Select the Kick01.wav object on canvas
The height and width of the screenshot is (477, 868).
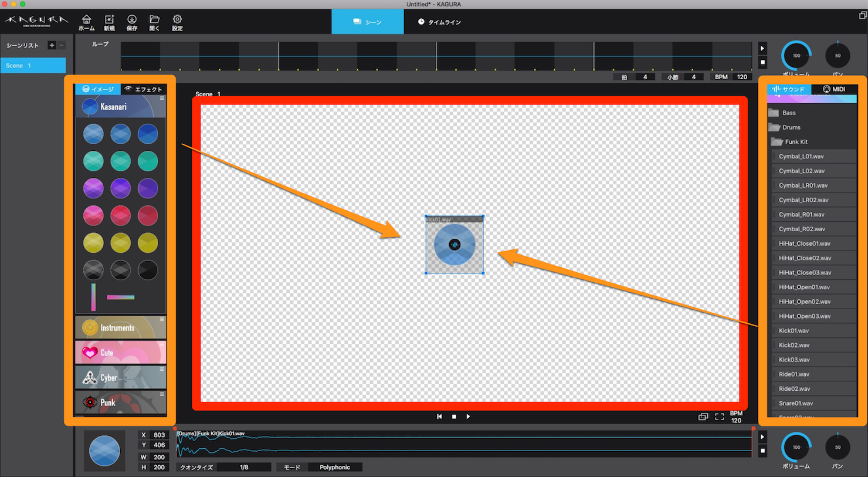(455, 245)
